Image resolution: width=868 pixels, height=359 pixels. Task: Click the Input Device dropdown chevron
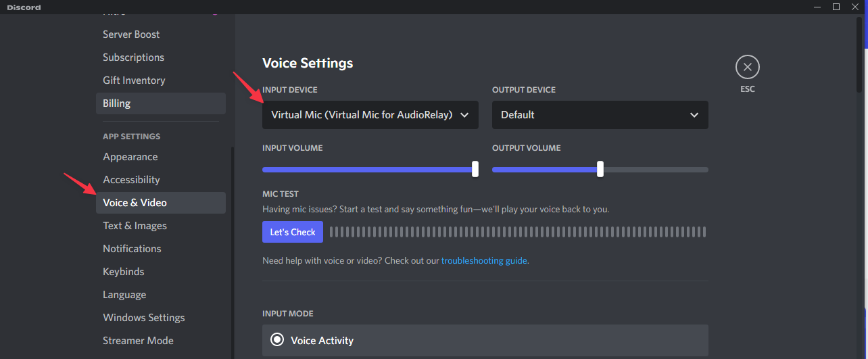(x=464, y=115)
